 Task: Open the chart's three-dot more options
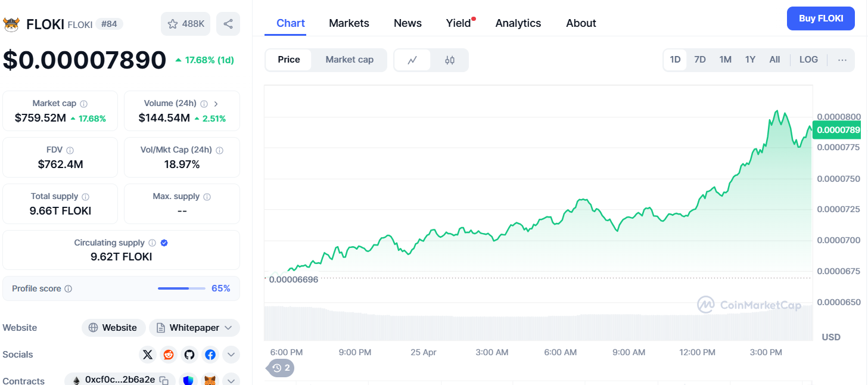point(842,60)
